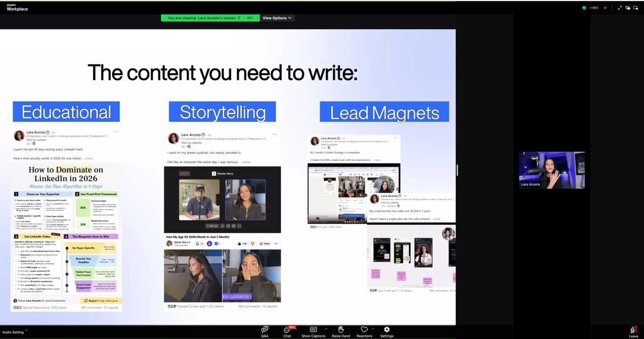
Task: Click '...more' in Educational post text
Action: 88,158
